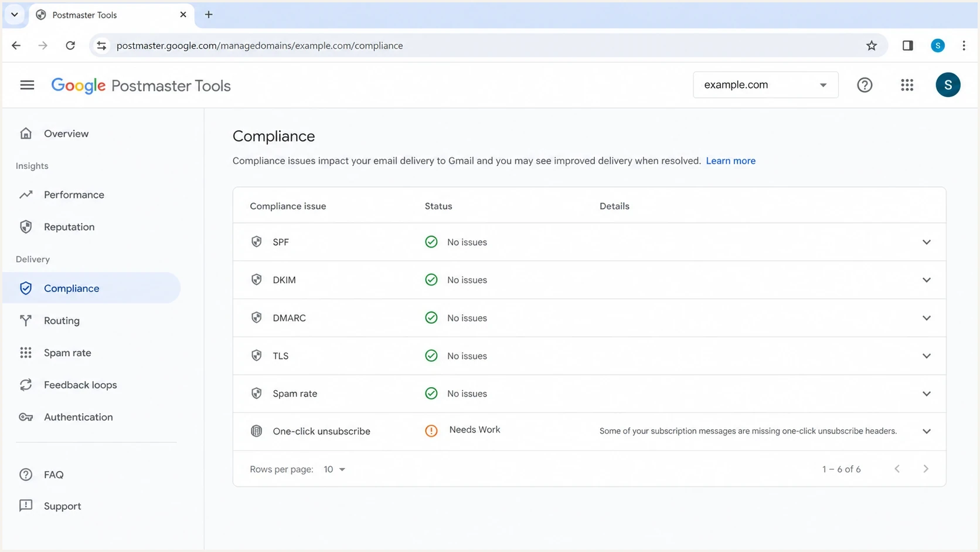Open the Google apps grid

click(x=907, y=85)
